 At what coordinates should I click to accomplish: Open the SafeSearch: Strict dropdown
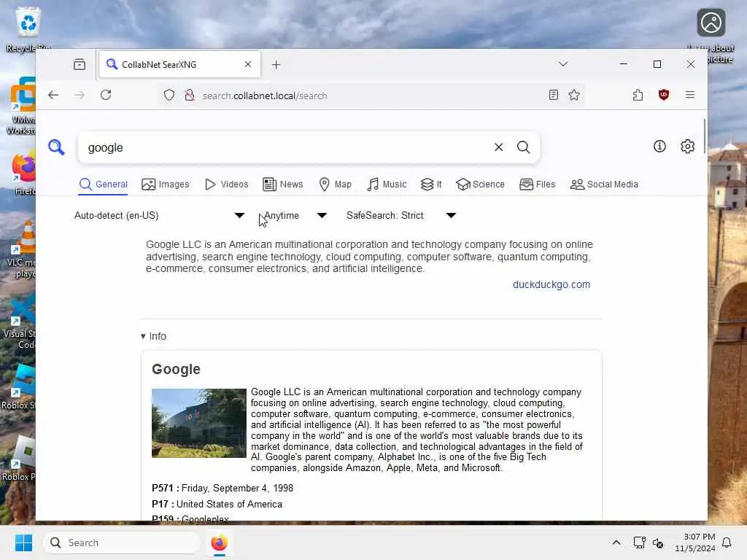(401, 215)
